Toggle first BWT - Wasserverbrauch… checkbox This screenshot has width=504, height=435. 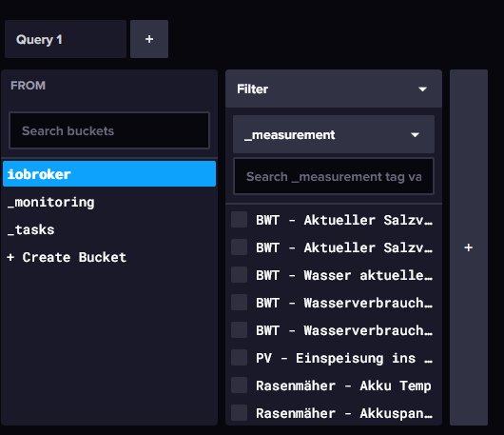(x=239, y=303)
